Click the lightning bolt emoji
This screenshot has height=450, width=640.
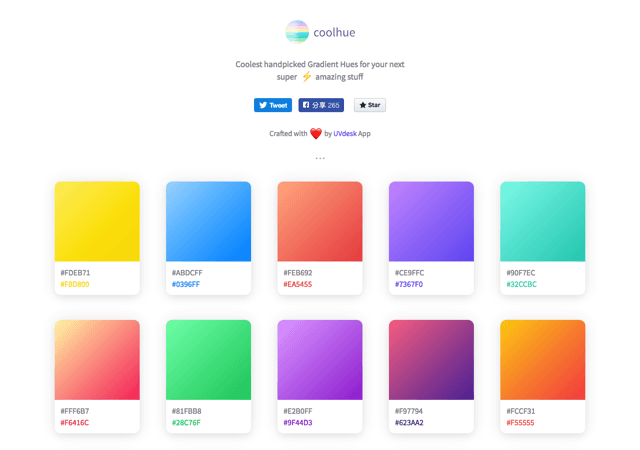pos(307,77)
